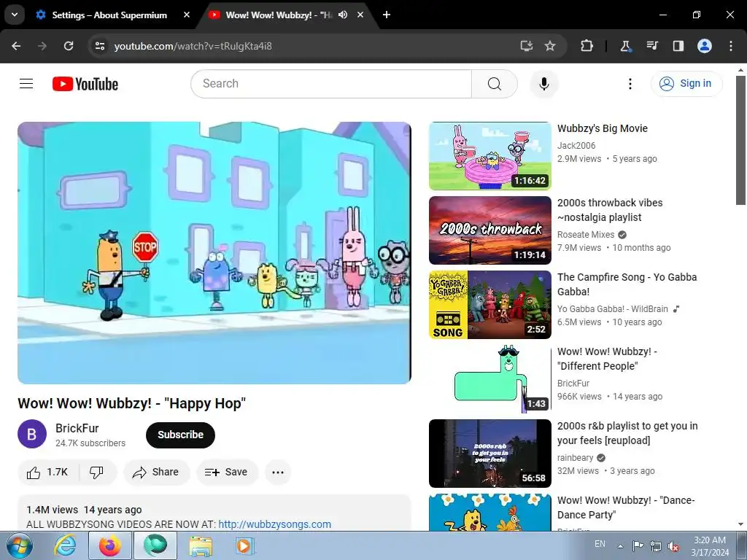
Task: Bookmark this page with star icon
Action: click(550, 46)
